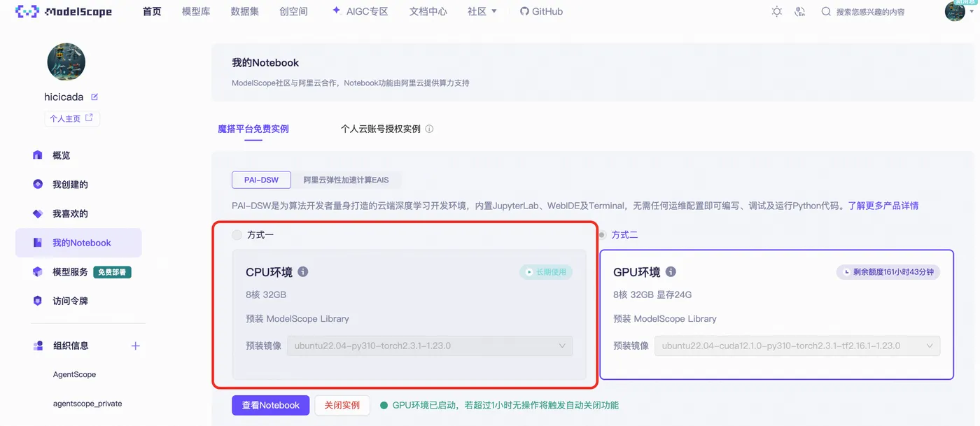Open 创空间 in navigation

point(293,11)
